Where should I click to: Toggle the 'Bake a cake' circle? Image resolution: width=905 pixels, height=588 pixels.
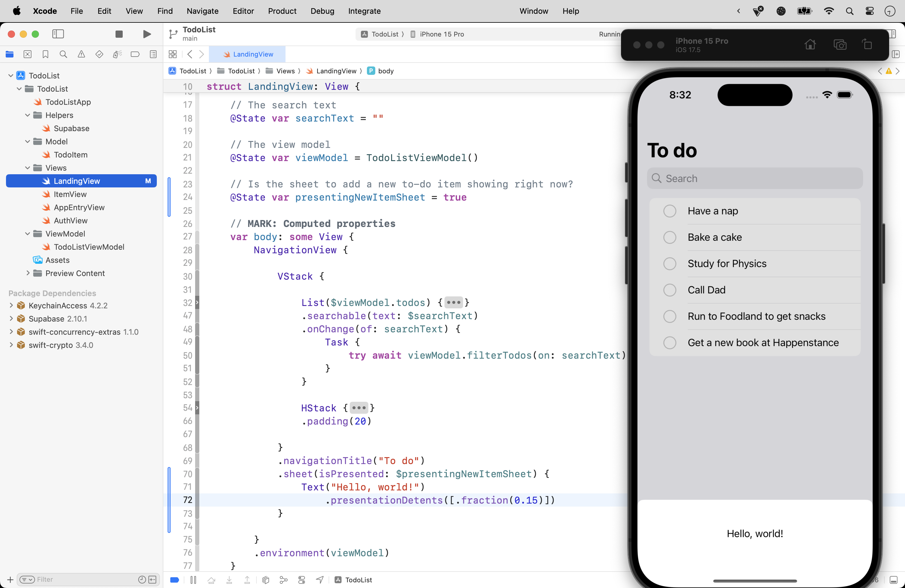click(x=670, y=237)
